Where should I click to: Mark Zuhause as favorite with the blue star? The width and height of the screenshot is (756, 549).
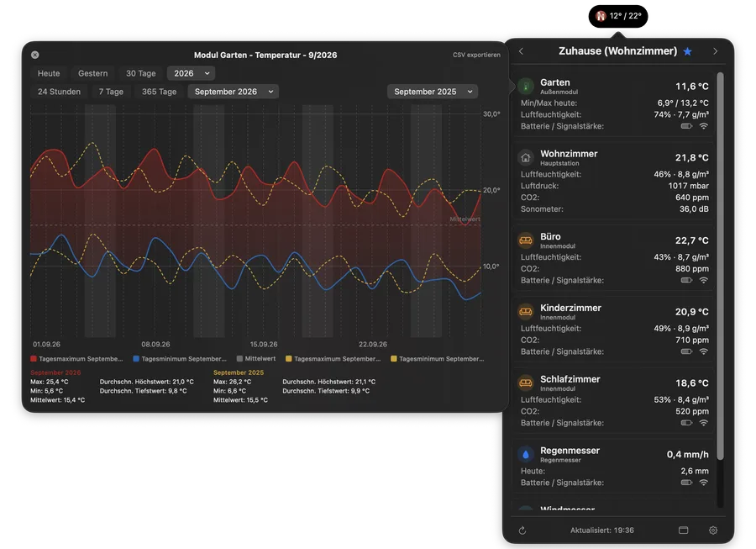coord(687,51)
